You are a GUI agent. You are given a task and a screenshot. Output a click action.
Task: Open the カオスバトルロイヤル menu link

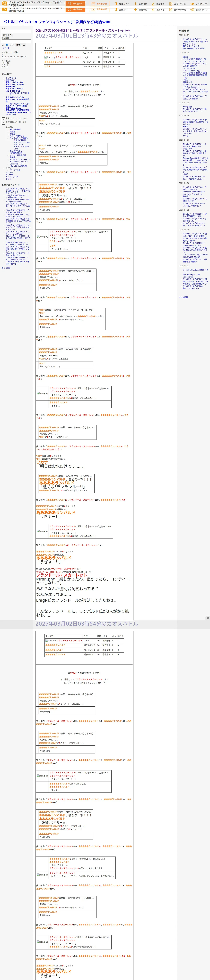pyautogui.click(x=15, y=97)
